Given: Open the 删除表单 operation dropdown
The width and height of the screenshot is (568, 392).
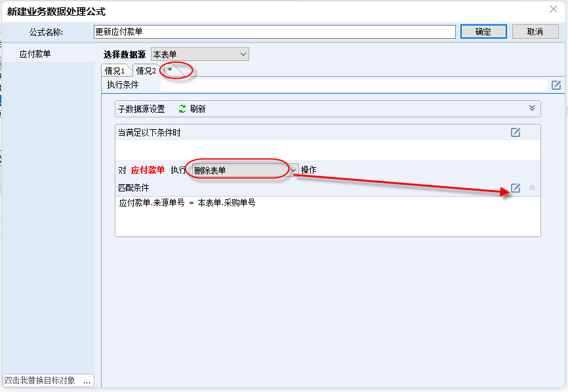Looking at the screenshot, I should point(245,170).
